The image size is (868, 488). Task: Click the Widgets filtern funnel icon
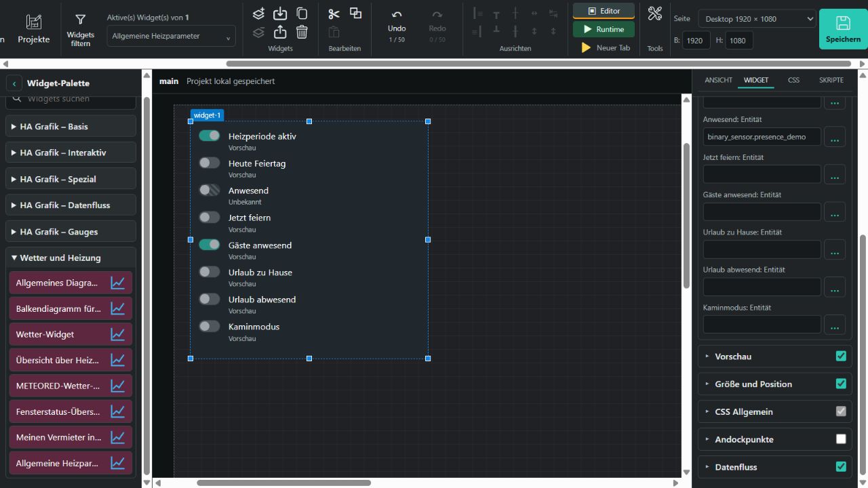80,20
